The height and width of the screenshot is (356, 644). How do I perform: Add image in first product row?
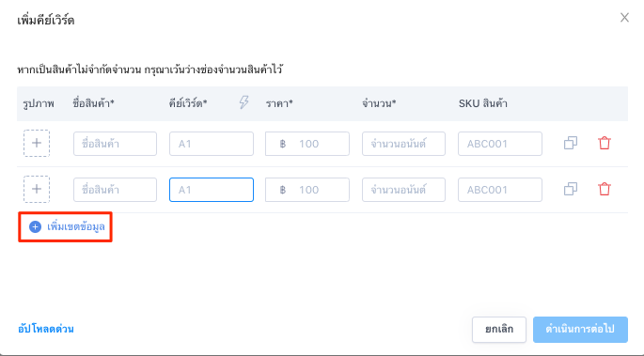coord(37,143)
